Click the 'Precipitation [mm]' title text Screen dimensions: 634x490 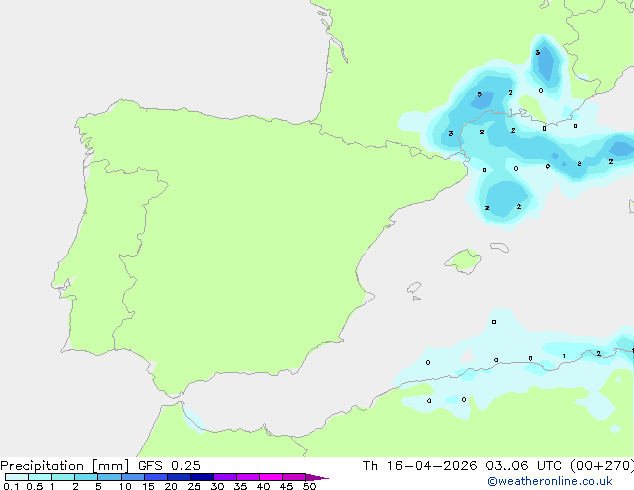[65, 466]
